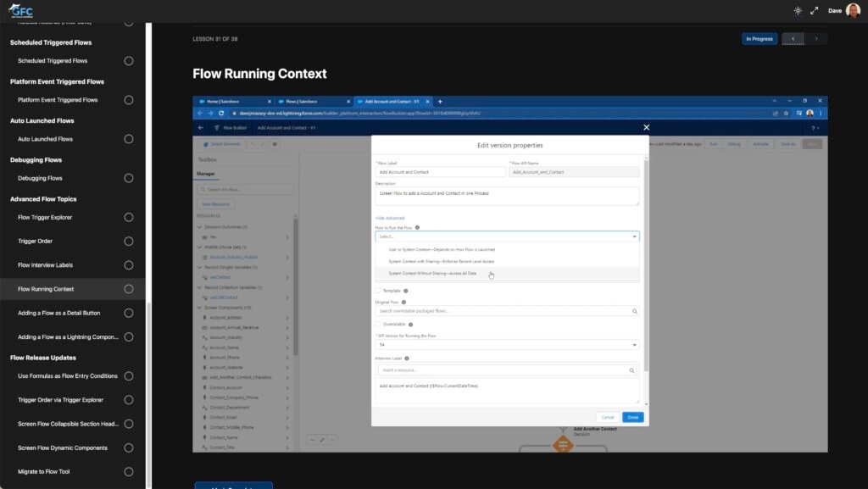Screen dimensions: 868x489
Task: Select System Context Without Sharing option
Action: click(x=507, y=274)
